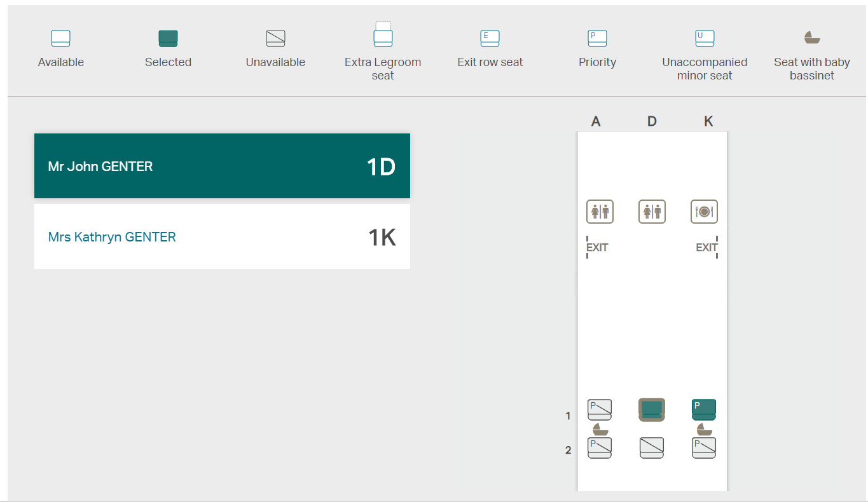Click unavailable priority seat 1A
This screenshot has height=502, width=868.
click(x=600, y=409)
